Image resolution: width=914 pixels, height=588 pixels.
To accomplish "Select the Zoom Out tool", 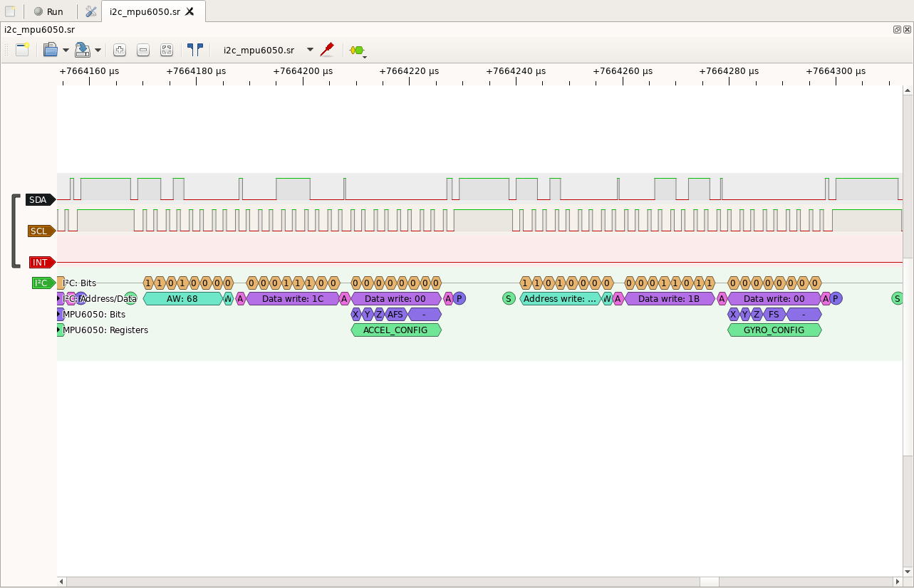I will (143, 50).
